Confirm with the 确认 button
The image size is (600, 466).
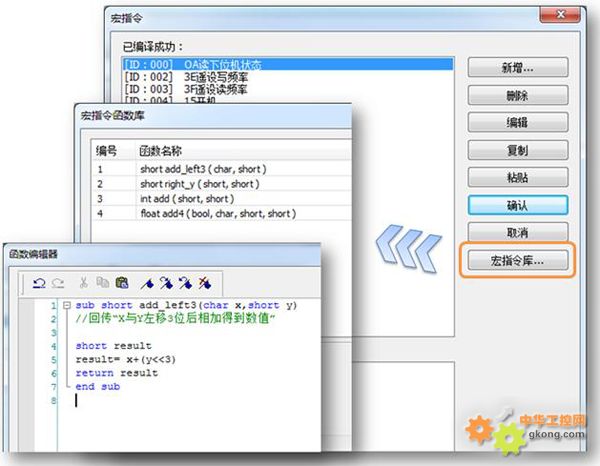518,204
